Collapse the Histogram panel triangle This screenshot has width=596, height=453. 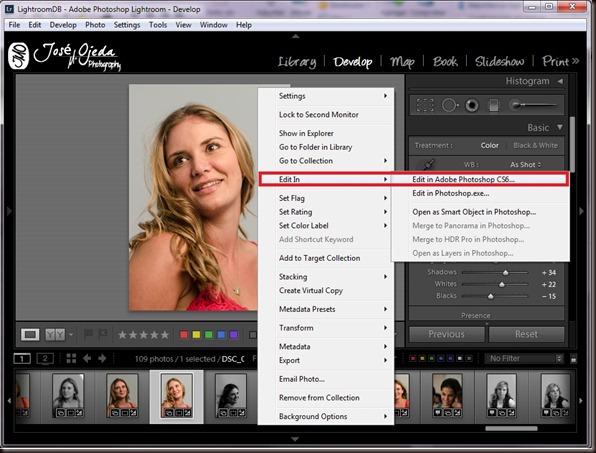pyautogui.click(x=560, y=81)
